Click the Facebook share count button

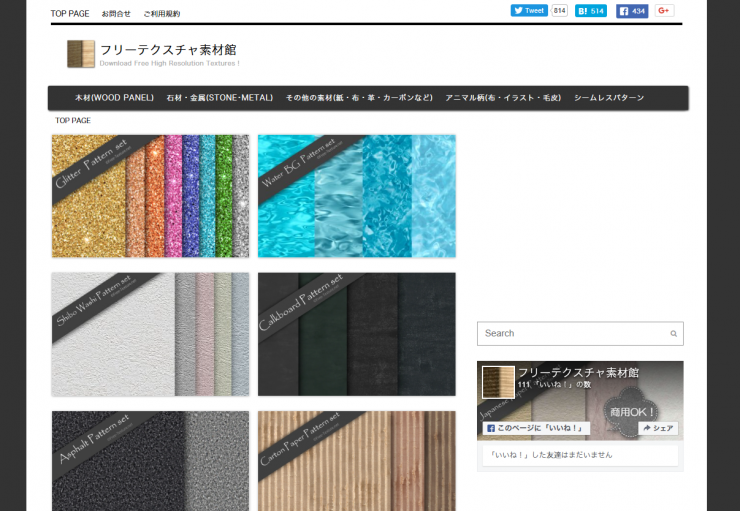pyautogui.click(x=632, y=11)
